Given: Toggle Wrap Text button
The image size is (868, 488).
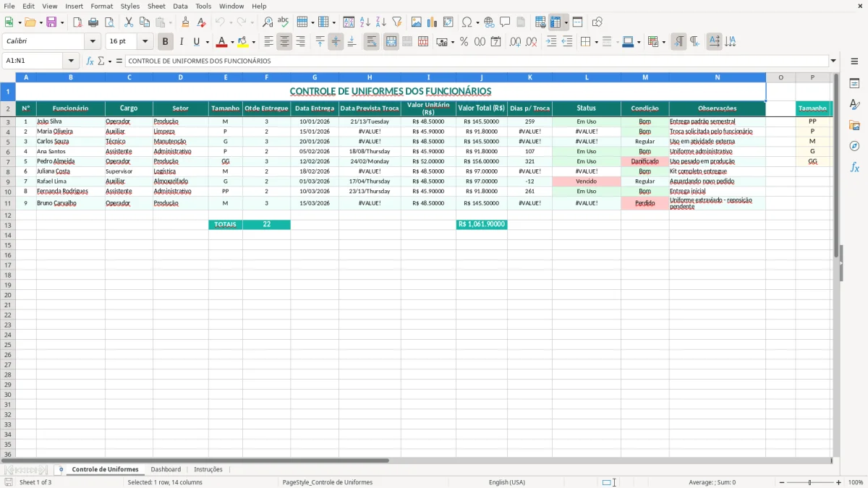Looking at the screenshot, I should pos(372,42).
